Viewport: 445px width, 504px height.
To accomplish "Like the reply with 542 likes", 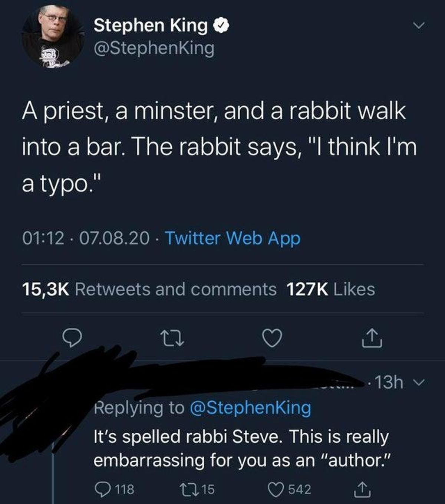I will [x=290, y=489].
